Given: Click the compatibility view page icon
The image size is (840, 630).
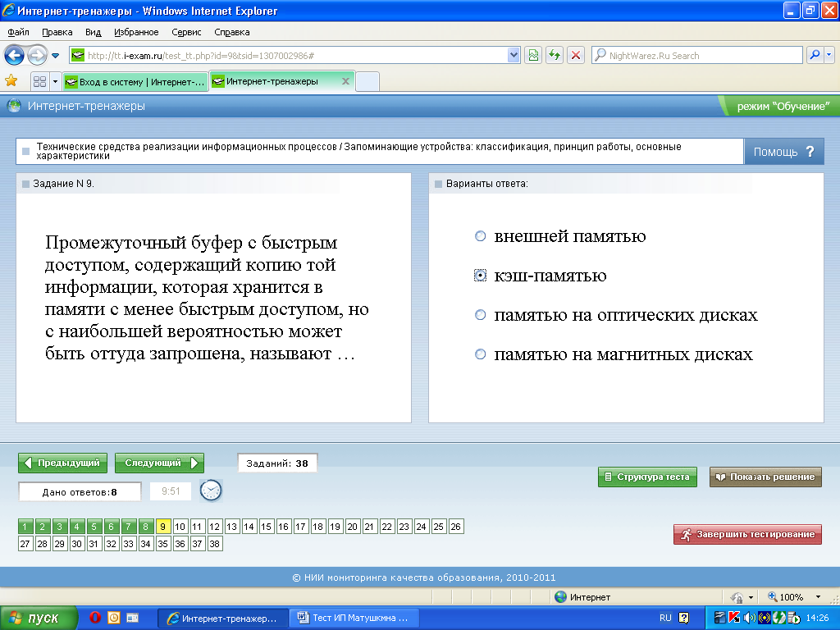Looking at the screenshot, I should (533, 55).
